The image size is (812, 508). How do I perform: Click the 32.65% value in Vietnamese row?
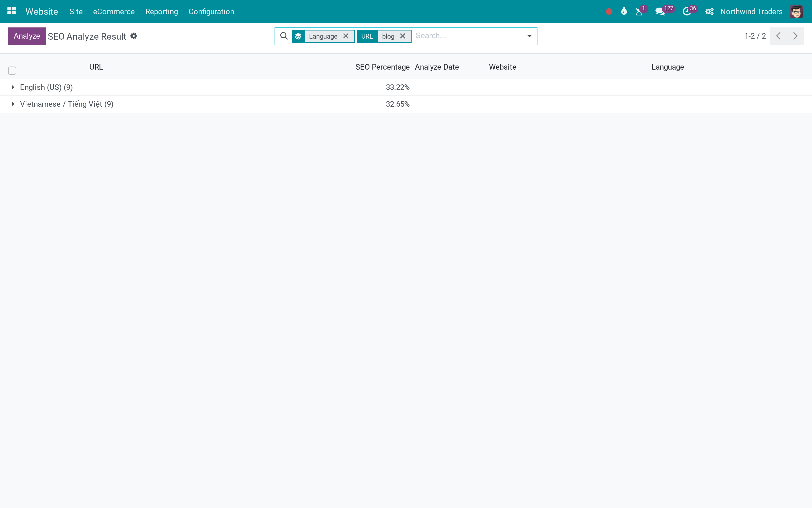pos(398,104)
